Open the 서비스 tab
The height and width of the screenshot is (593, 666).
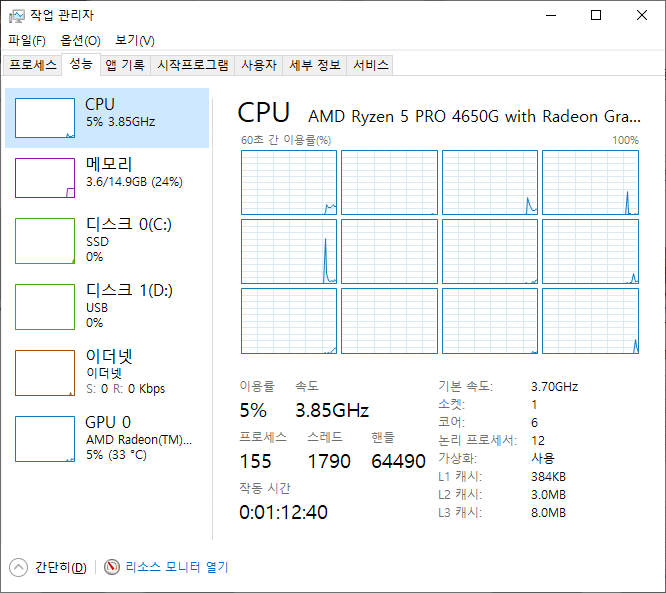pos(371,65)
